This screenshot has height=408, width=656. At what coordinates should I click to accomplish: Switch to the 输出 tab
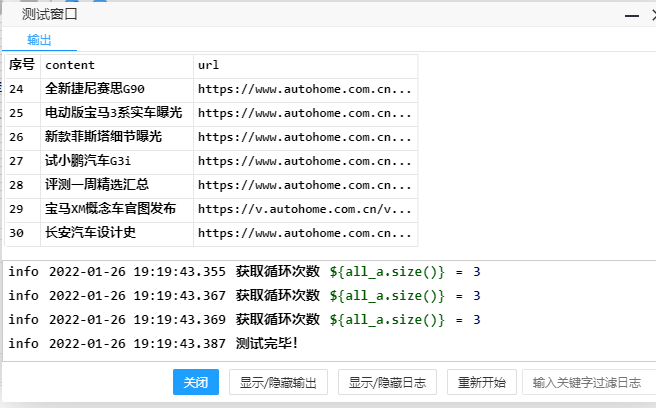(x=39, y=40)
